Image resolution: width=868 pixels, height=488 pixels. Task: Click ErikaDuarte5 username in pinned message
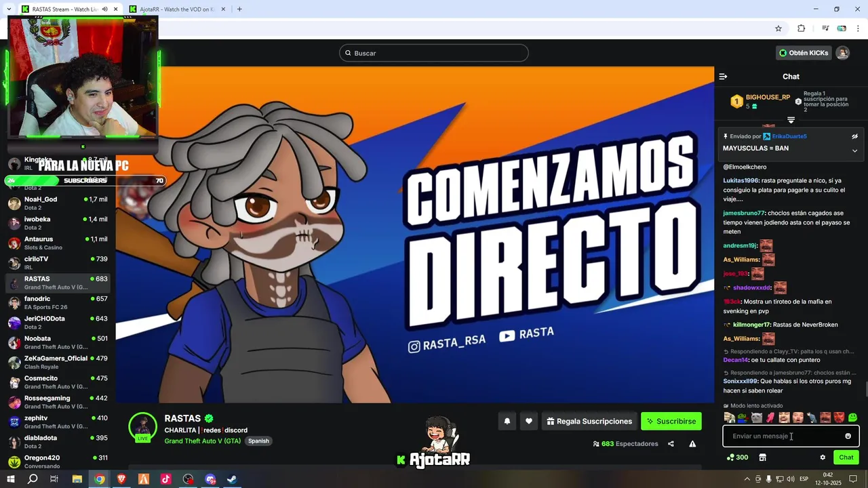(789, 136)
